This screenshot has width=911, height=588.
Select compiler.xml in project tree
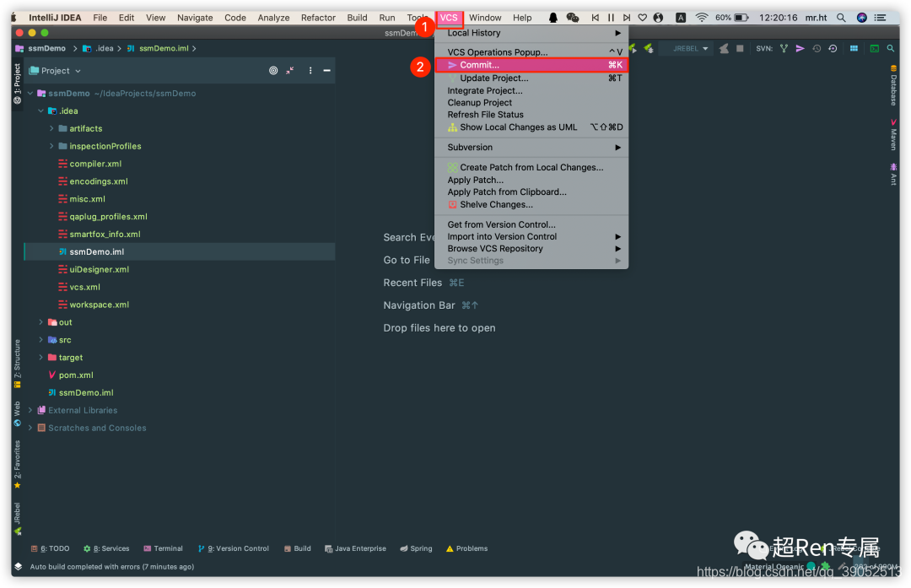pyautogui.click(x=95, y=164)
